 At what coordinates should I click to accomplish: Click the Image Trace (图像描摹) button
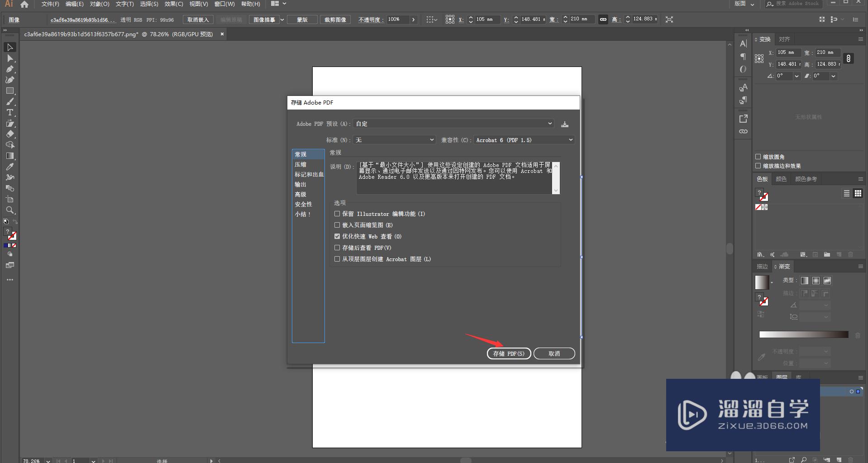pyautogui.click(x=264, y=19)
